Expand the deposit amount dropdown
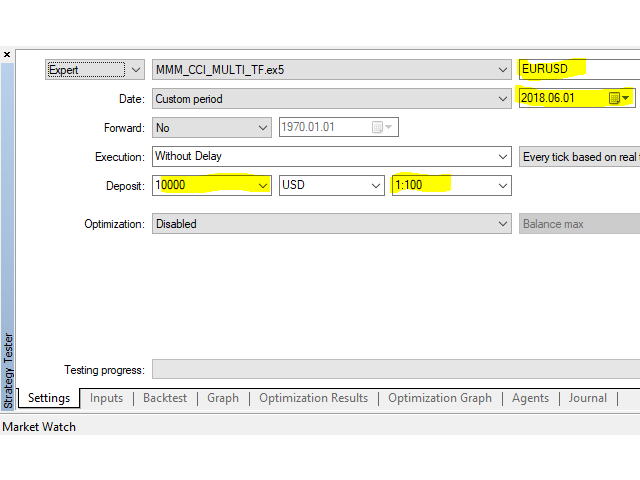640x480 pixels. [263, 186]
